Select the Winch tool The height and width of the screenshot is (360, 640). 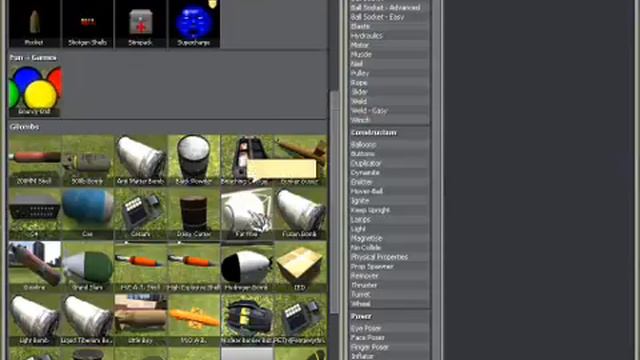[x=390, y=120]
